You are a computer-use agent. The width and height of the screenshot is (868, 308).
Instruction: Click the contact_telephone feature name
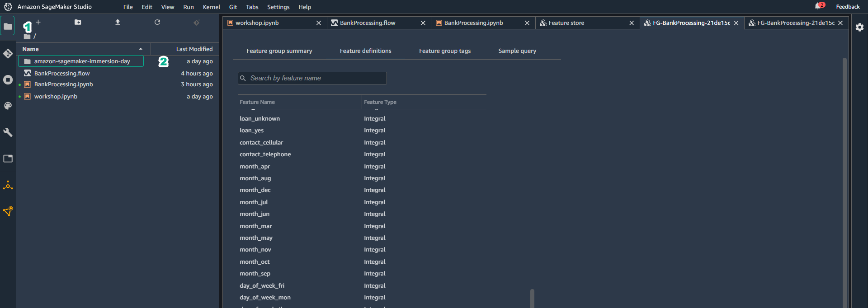[265, 154]
